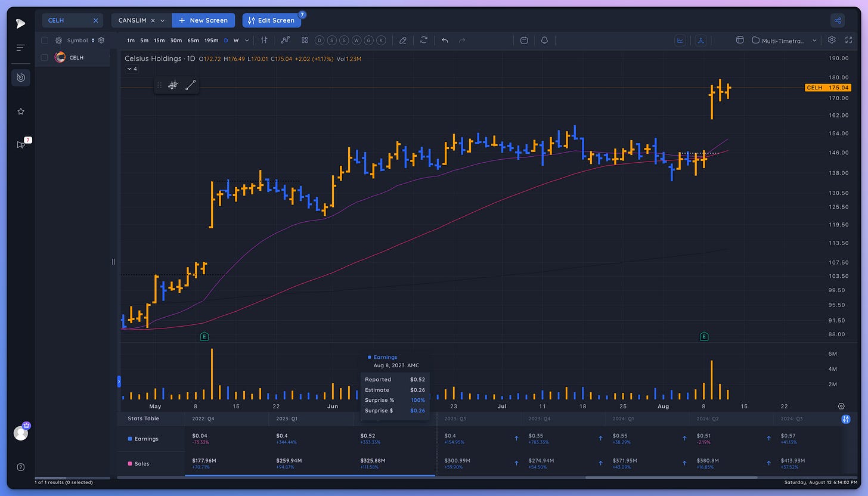Open the indicators line-graph icon
Screen dimensions: 868x496
tap(285, 41)
